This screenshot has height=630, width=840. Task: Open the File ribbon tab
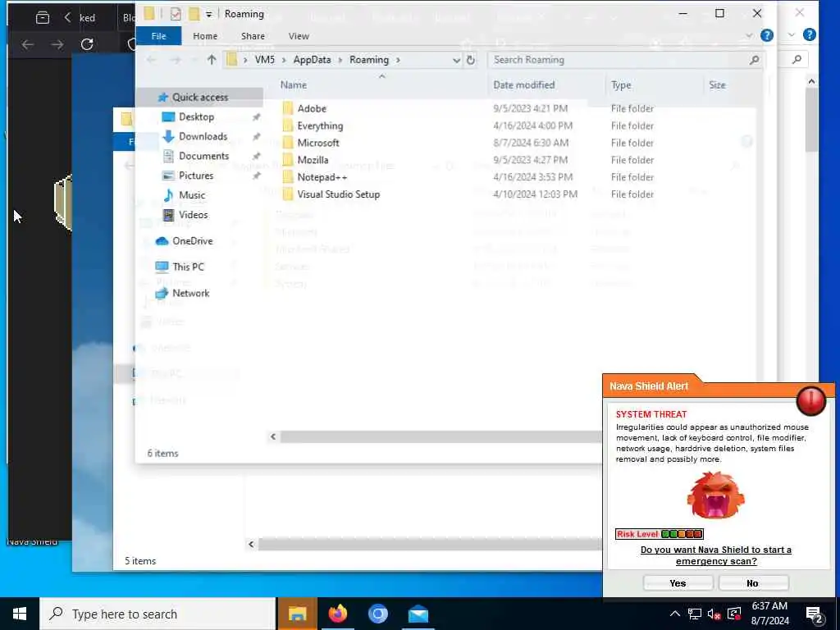pos(158,36)
